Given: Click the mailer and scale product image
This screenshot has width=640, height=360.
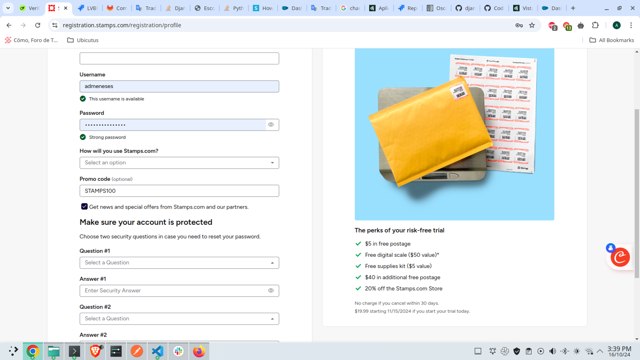Looking at the screenshot, I should point(454,134).
